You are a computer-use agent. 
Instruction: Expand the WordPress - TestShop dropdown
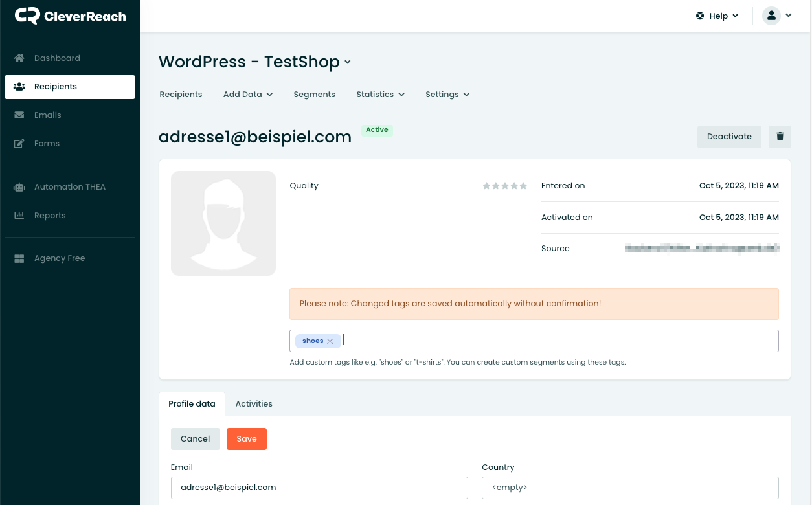(x=348, y=62)
